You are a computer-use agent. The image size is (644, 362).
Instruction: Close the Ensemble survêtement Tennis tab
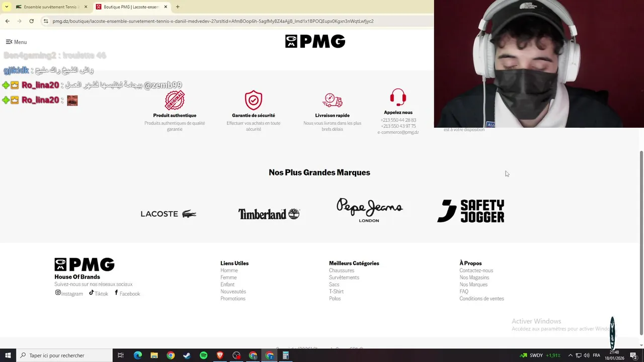(86, 7)
